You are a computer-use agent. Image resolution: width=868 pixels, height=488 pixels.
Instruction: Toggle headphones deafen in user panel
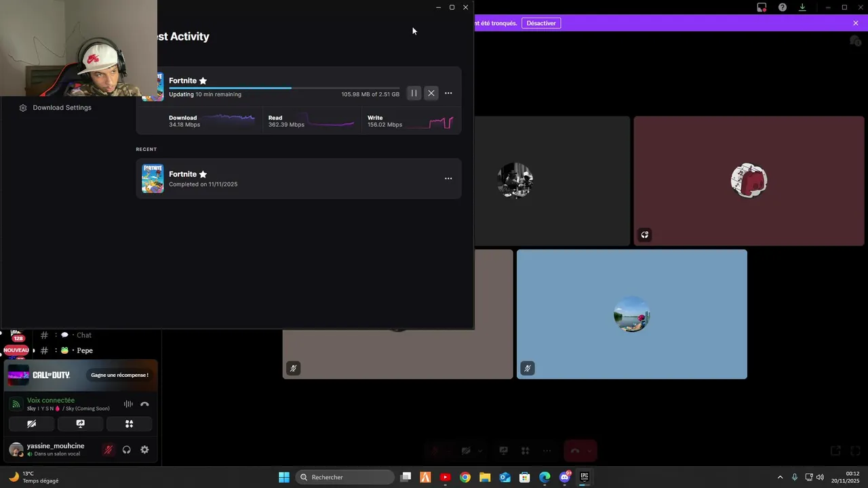126,450
